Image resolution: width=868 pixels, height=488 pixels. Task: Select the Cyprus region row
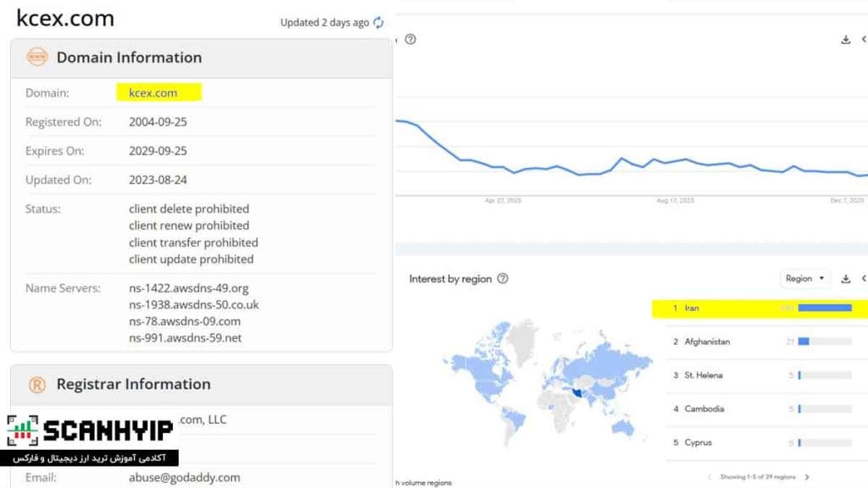coord(759,442)
